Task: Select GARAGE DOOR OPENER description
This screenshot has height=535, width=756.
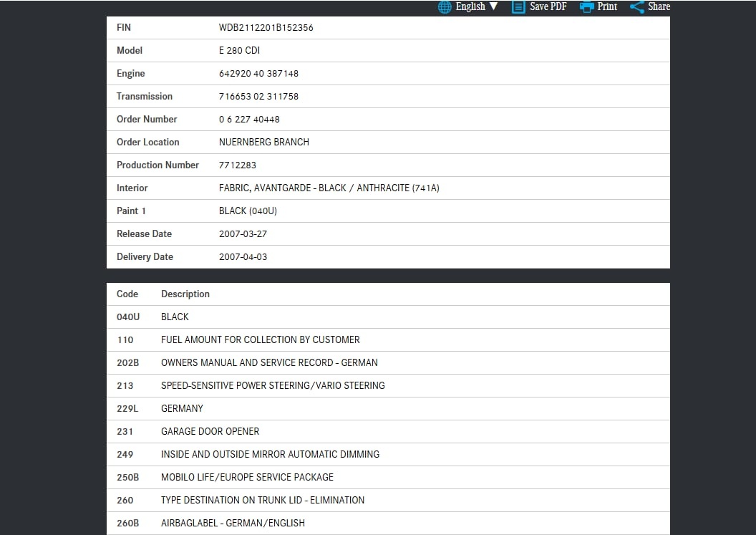Action: pos(210,431)
